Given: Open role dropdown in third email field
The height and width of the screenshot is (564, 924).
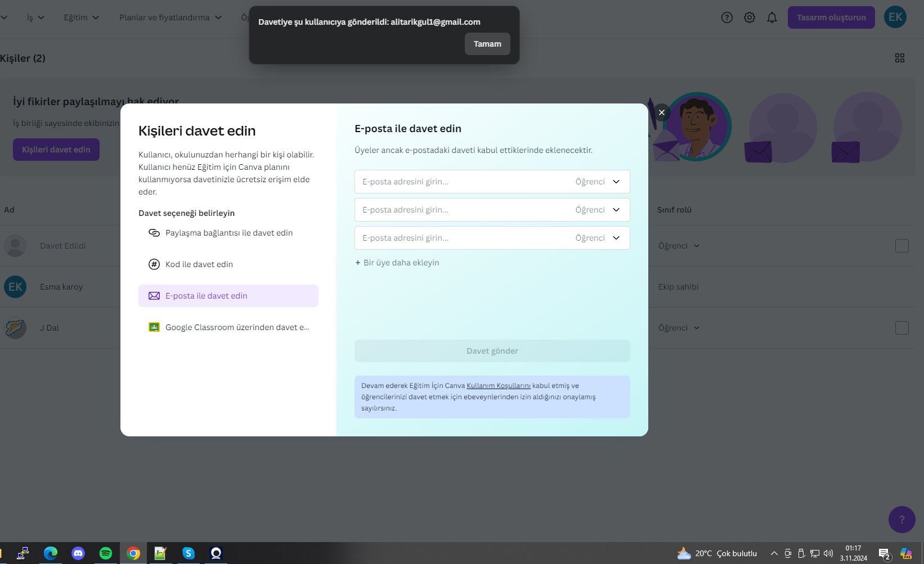Looking at the screenshot, I should tap(598, 238).
